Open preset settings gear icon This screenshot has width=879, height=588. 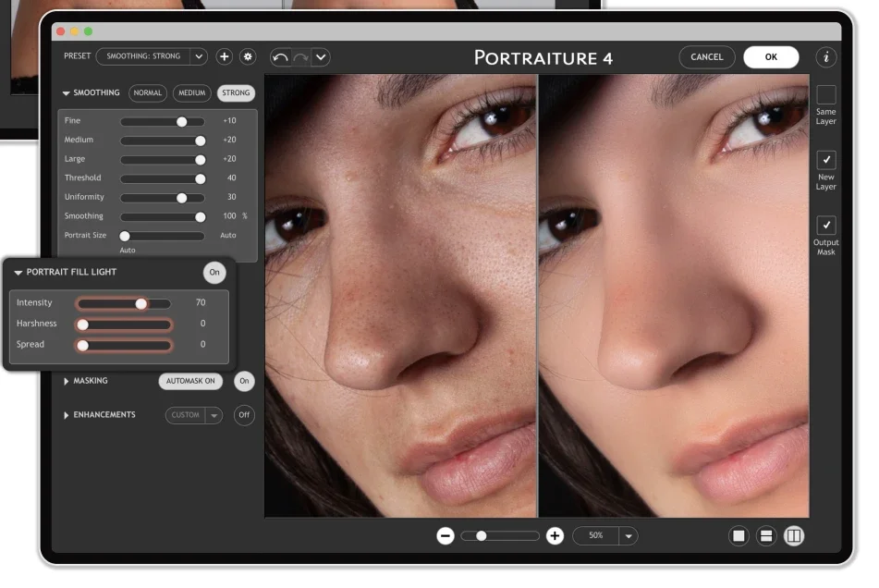coord(248,56)
